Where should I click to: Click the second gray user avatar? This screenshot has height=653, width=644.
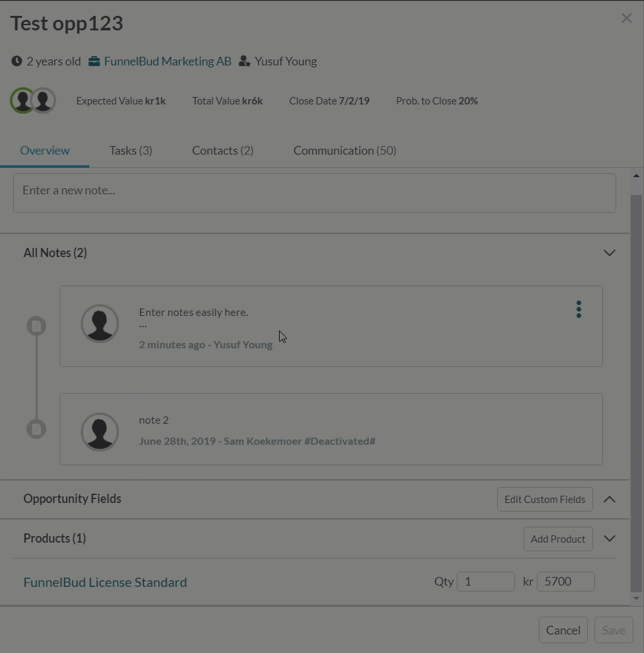[44, 100]
